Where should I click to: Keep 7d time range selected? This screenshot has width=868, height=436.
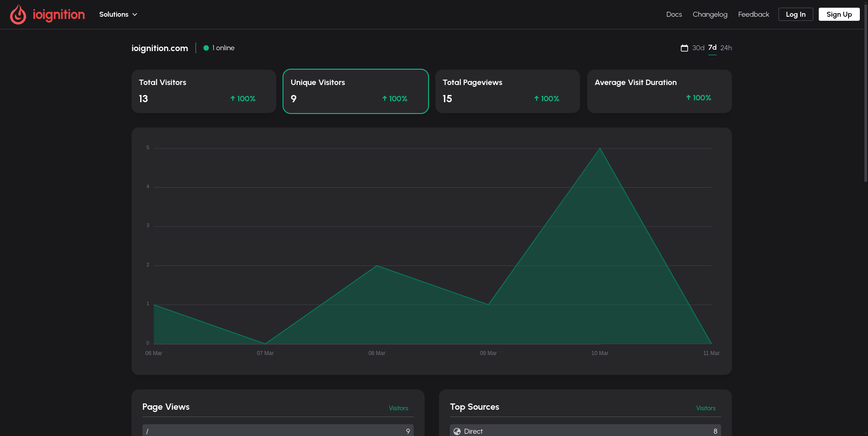pyautogui.click(x=712, y=47)
